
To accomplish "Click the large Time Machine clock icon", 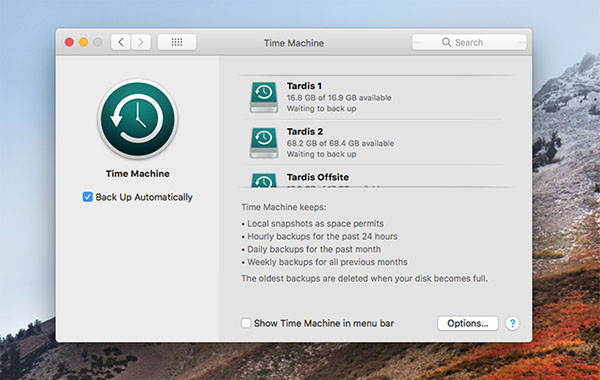I will [138, 119].
